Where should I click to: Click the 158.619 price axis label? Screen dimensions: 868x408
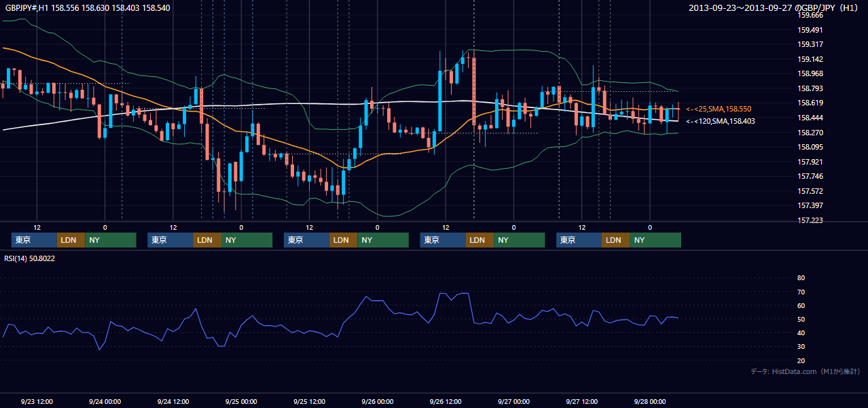tap(810, 103)
